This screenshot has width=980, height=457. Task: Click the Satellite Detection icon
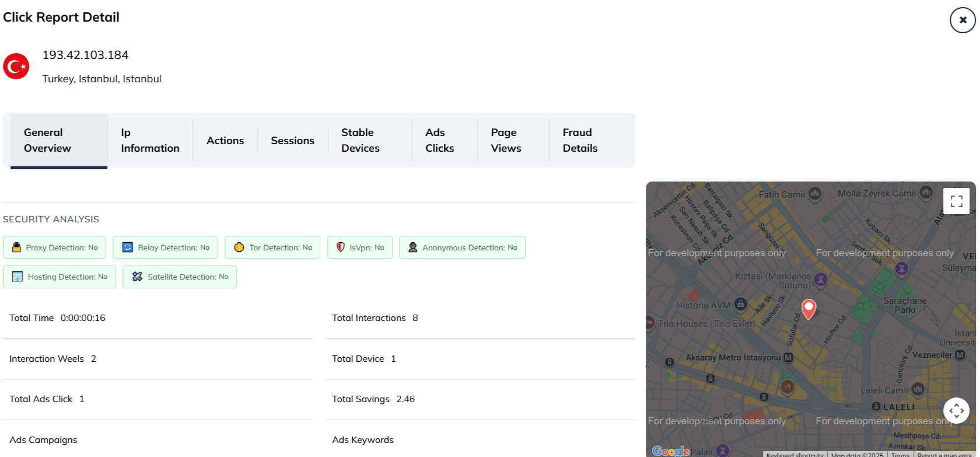[137, 277]
